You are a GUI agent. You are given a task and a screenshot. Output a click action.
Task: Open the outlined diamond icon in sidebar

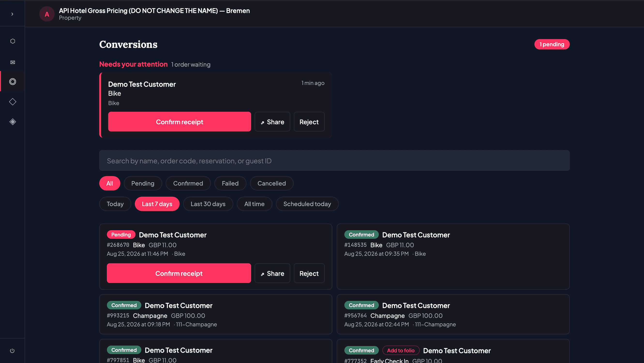tap(13, 102)
